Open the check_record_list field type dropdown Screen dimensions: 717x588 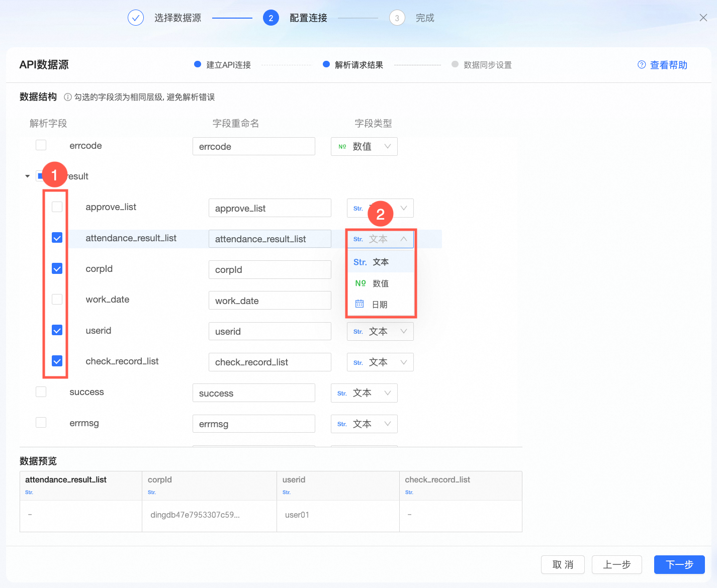click(380, 362)
